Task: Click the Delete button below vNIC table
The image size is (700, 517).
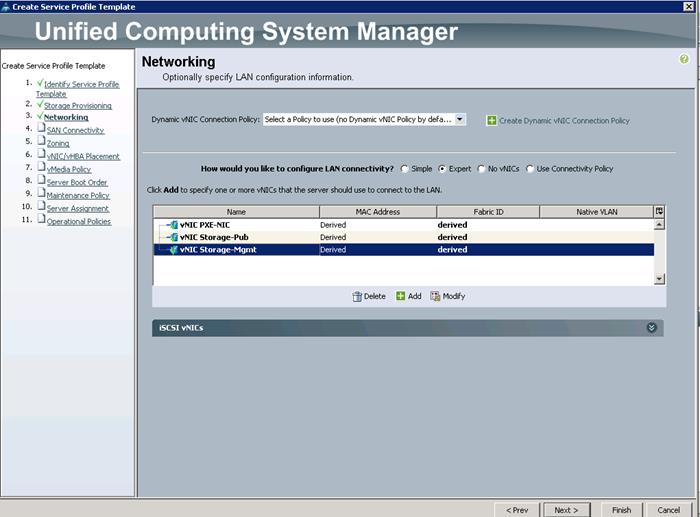Action: (369, 296)
